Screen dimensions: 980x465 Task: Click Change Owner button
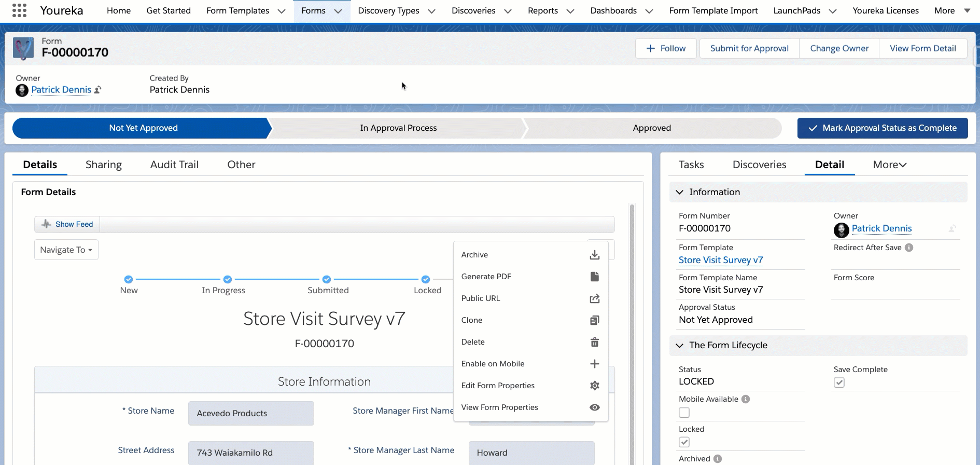pyautogui.click(x=839, y=48)
